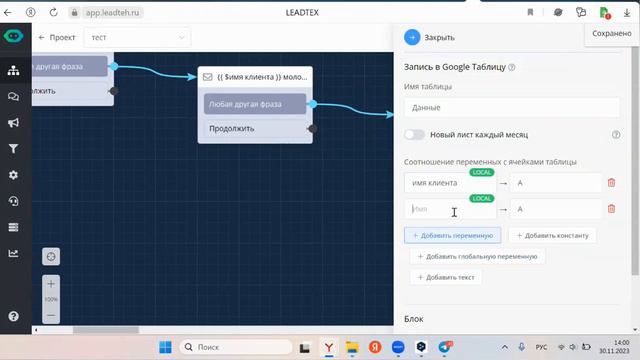The width and height of the screenshot is (640, 360).
Task: Click the canvas horizontal scrollbar thumb
Action: click(106, 330)
